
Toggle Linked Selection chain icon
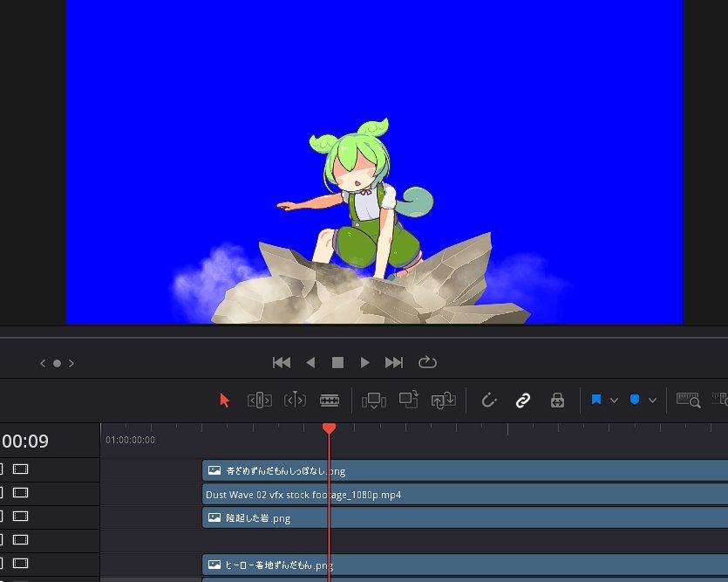coord(523,400)
